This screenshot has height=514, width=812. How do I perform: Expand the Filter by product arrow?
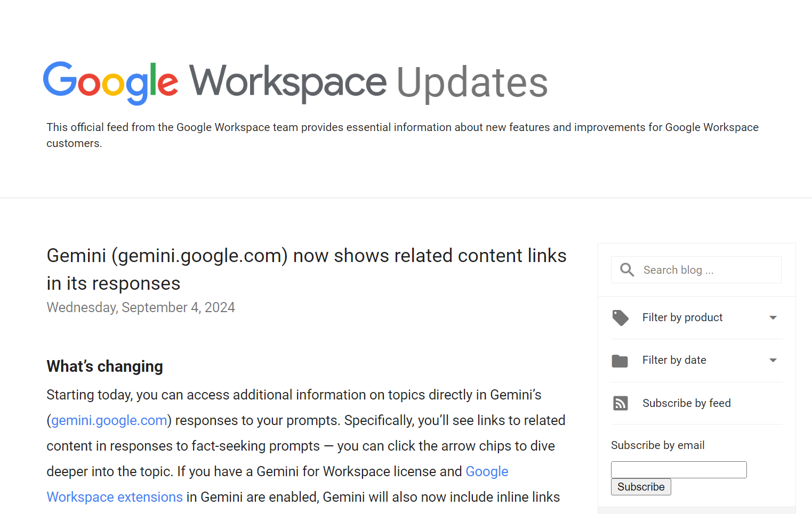773,318
